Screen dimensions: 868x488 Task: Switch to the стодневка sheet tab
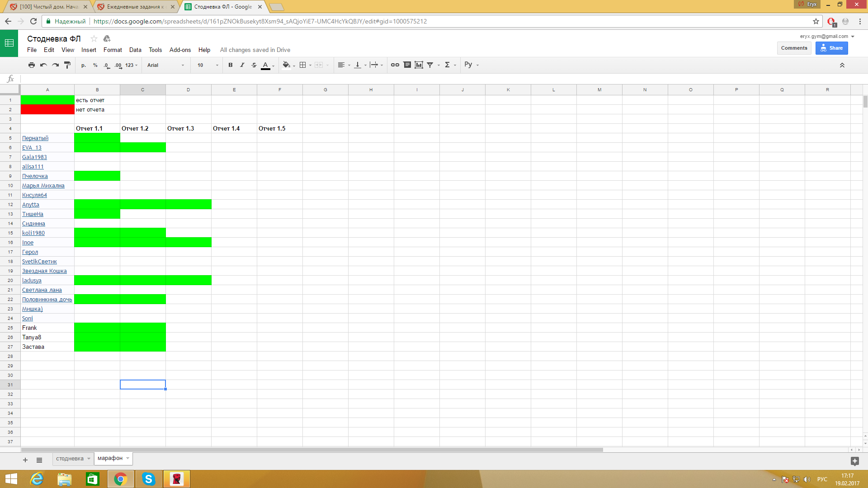tap(70, 459)
